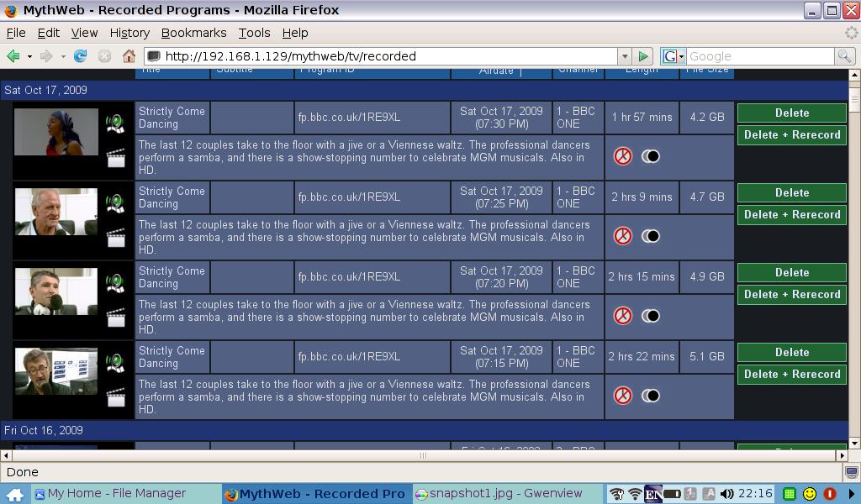The height and width of the screenshot is (504, 861).
Task: Toggle the overlapping-circles switch for the 07:20 PM recording
Action: 651,316
